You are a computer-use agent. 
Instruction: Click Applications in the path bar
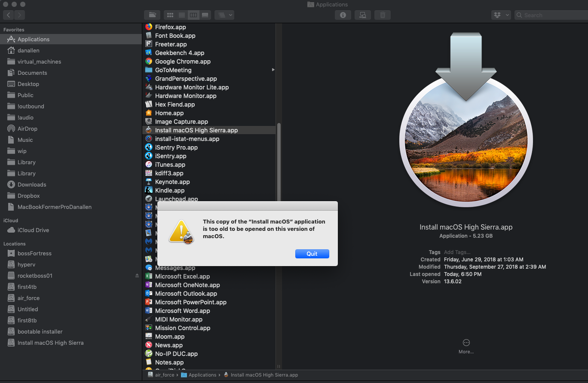click(199, 375)
